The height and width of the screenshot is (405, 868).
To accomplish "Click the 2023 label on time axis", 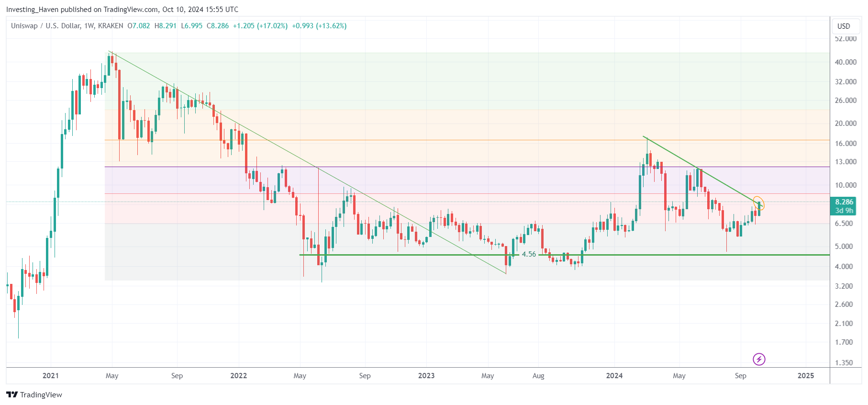I will 426,375.
